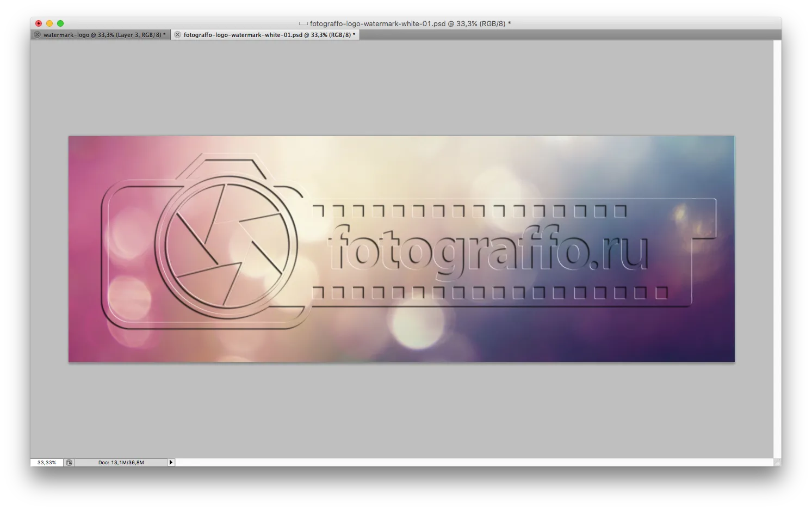This screenshot has height=510, width=812.
Task: Switch to the watermark-logo document tab
Action: pyautogui.click(x=104, y=35)
